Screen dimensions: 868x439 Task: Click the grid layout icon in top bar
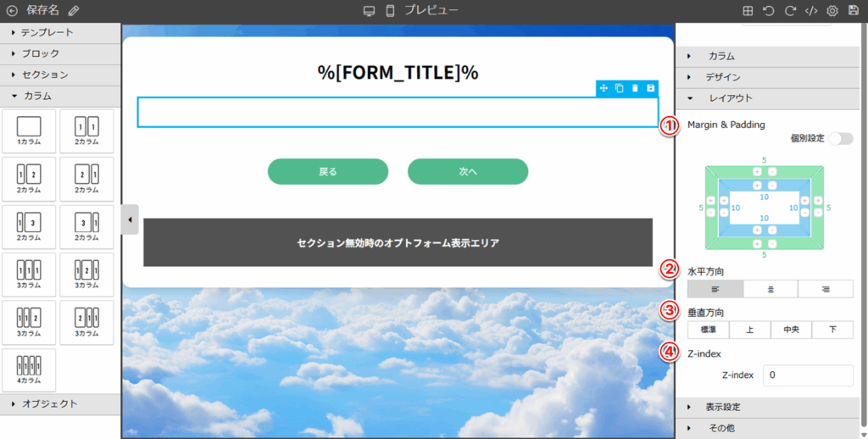(748, 11)
